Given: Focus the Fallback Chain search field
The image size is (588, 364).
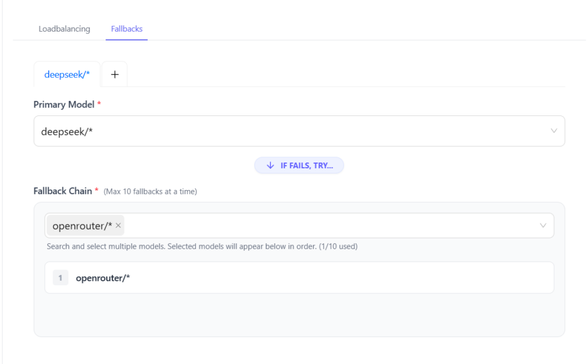Looking at the screenshot, I should click(x=299, y=225).
